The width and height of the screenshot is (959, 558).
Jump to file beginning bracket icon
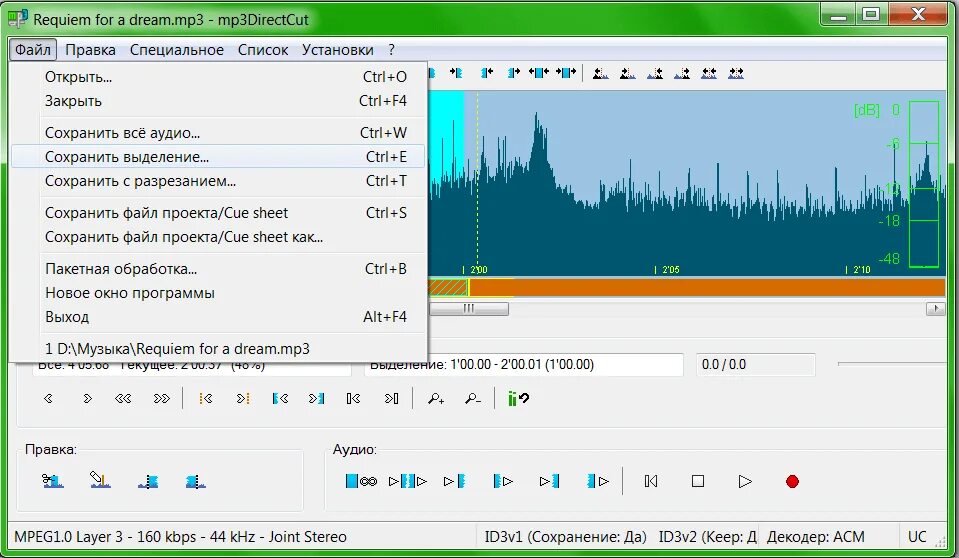[353, 398]
